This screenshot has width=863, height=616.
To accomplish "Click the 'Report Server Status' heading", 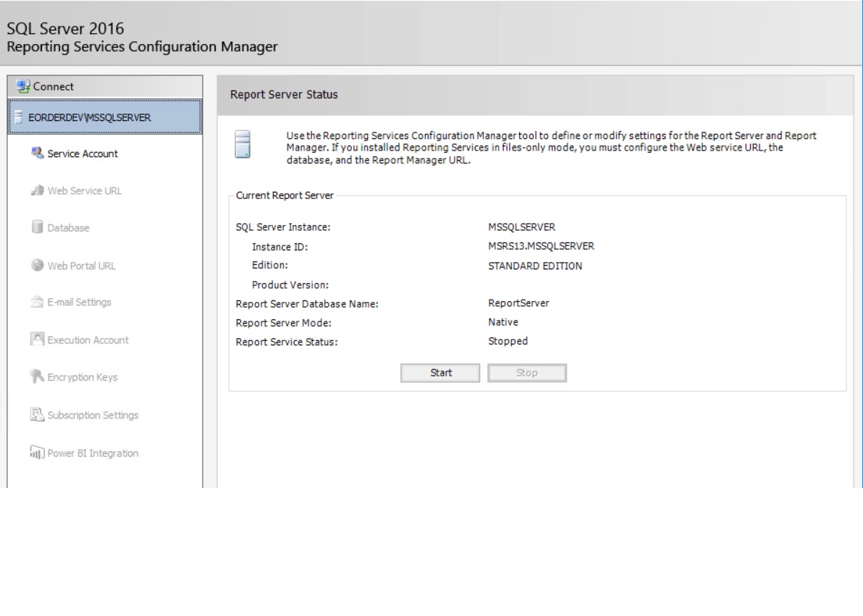I will tap(284, 94).
